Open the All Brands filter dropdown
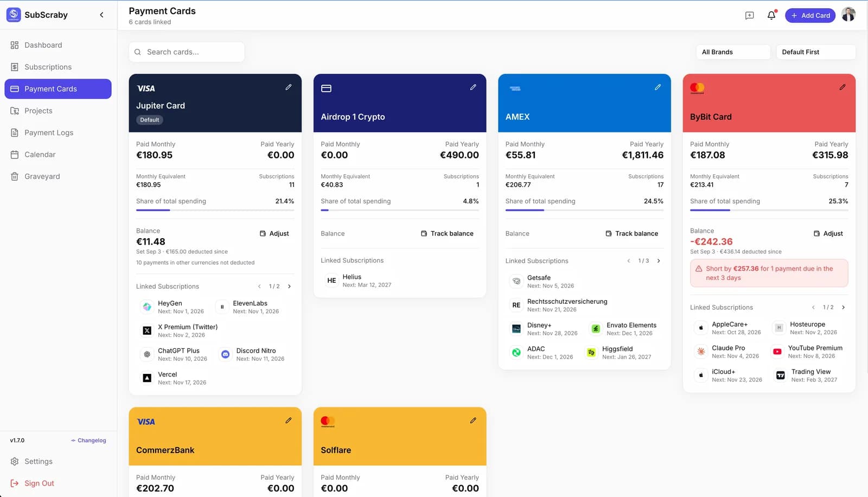The image size is (868, 497). [x=733, y=52]
